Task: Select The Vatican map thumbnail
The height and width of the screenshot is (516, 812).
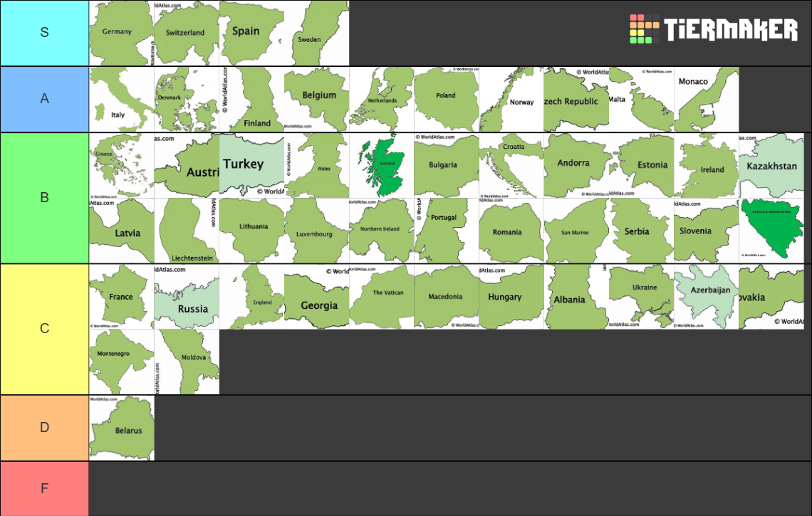Action: (381, 296)
